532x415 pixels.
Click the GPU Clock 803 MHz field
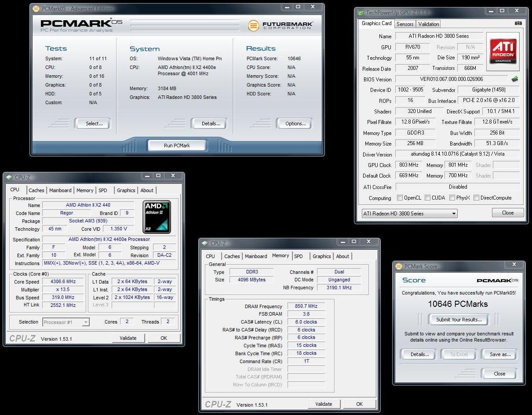pos(409,165)
